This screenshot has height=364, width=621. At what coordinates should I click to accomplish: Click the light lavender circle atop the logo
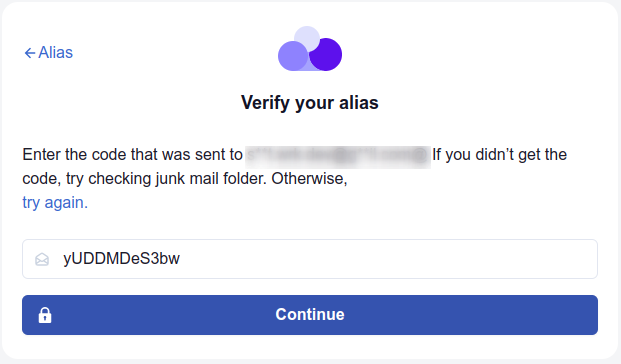point(307,38)
